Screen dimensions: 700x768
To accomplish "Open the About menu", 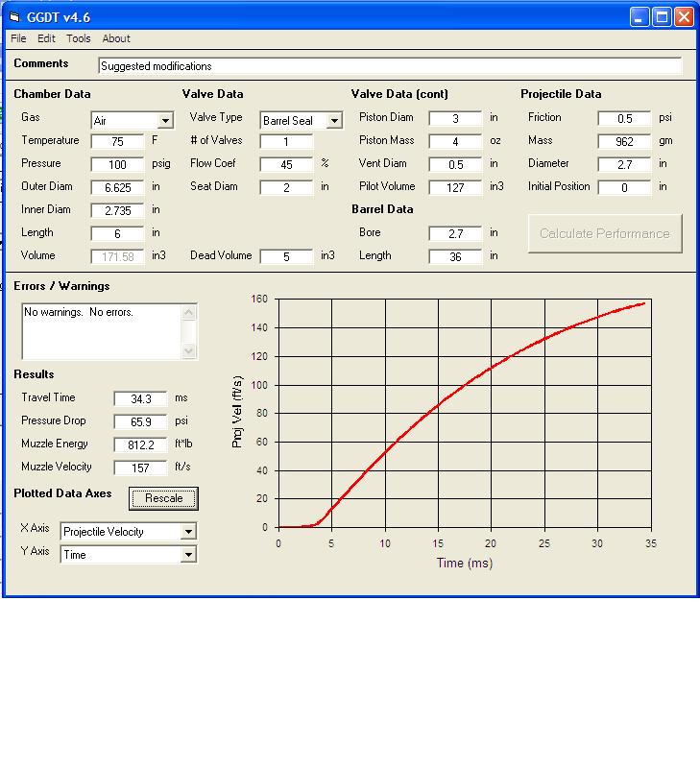I will click(116, 38).
